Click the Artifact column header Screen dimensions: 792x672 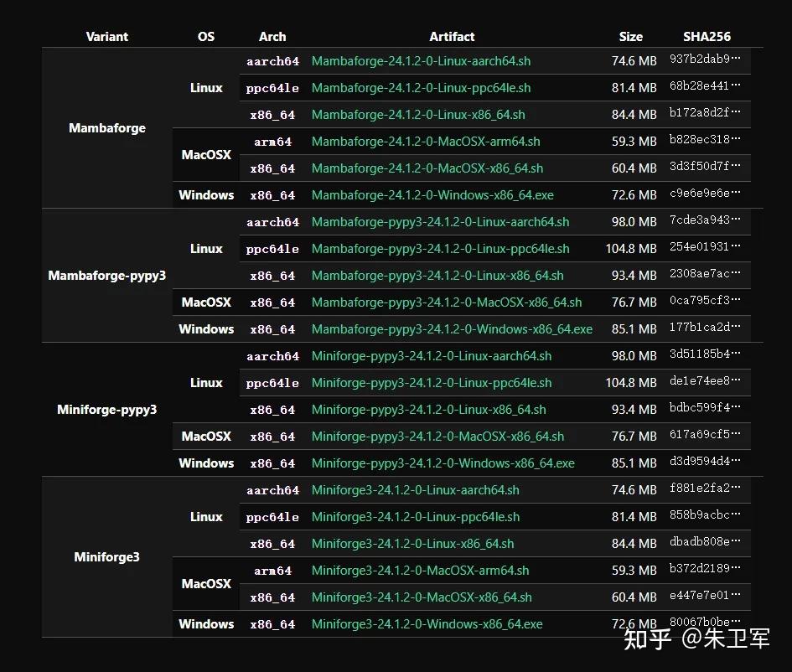pos(452,37)
